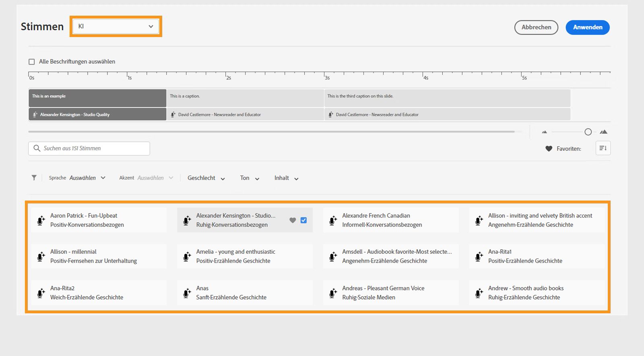This screenshot has width=644, height=356.
Task: Click the 'Stimmen' heading
Action: 42,27
